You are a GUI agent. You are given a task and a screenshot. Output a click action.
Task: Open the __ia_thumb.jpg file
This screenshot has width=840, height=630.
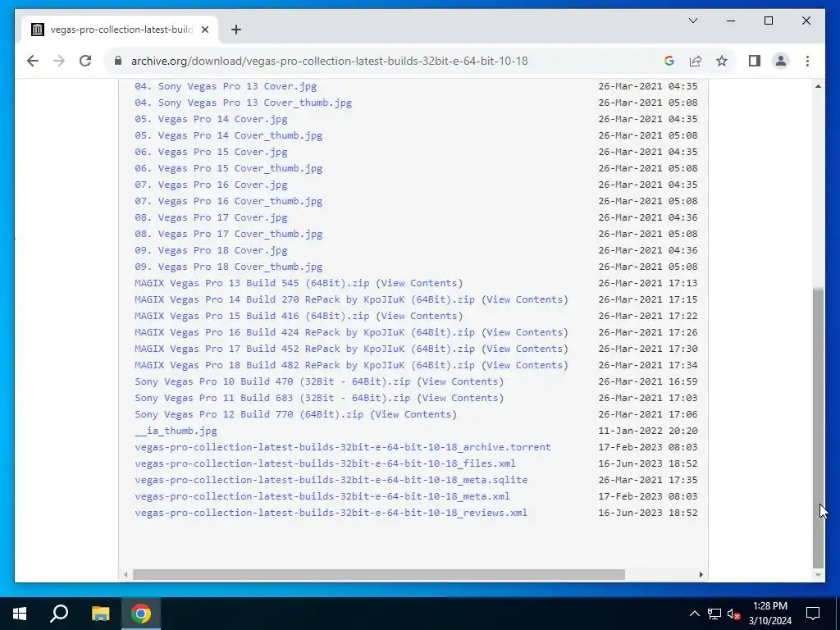pos(176,431)
